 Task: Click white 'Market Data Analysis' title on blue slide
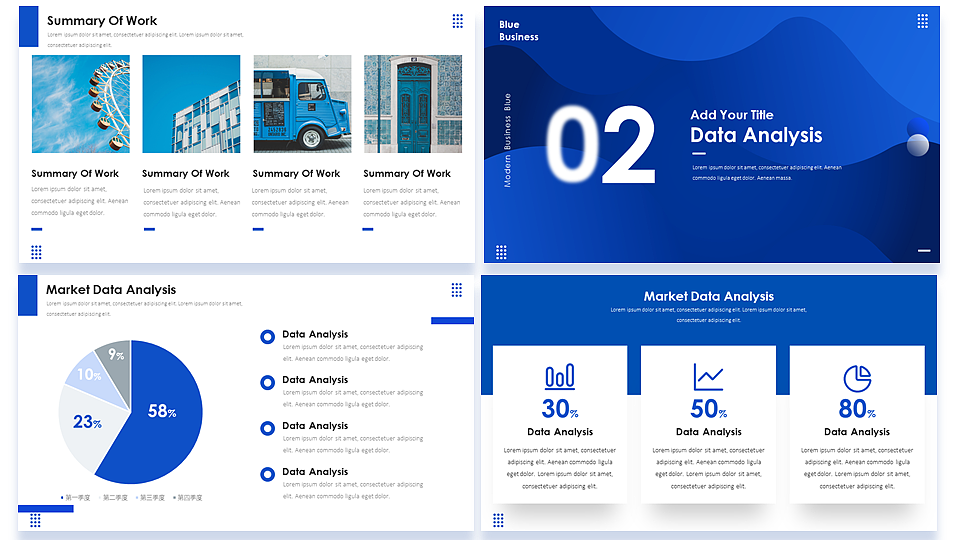(x=708, y=296)
